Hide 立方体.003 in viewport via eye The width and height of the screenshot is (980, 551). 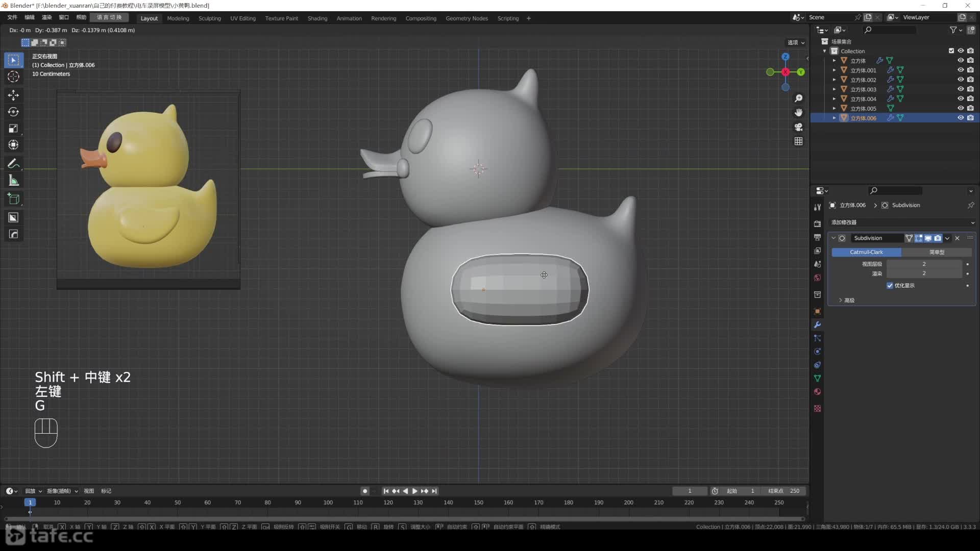point(961,89)
